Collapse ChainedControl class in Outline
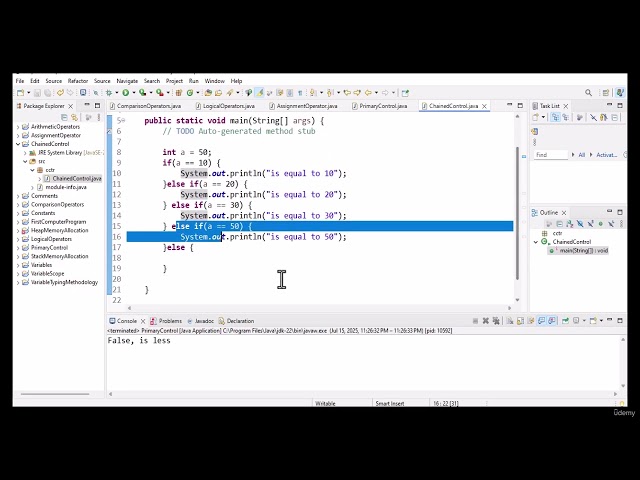The height and width of the screenshot is (480, 640). pyautogui.click(x=536, y=242)
